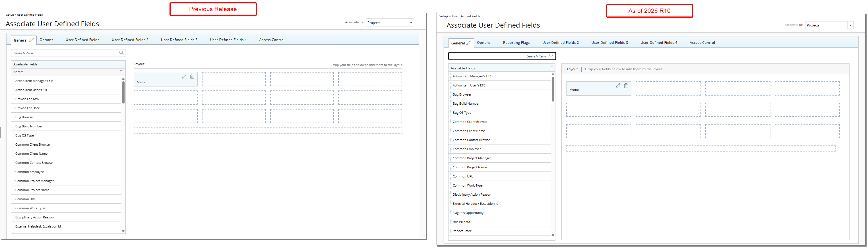Image resolution: width=868 pixels, height=248 pixels.
Task: Click scroll-up arrow of field list, Previous Release panel
Action: [123, 78]
